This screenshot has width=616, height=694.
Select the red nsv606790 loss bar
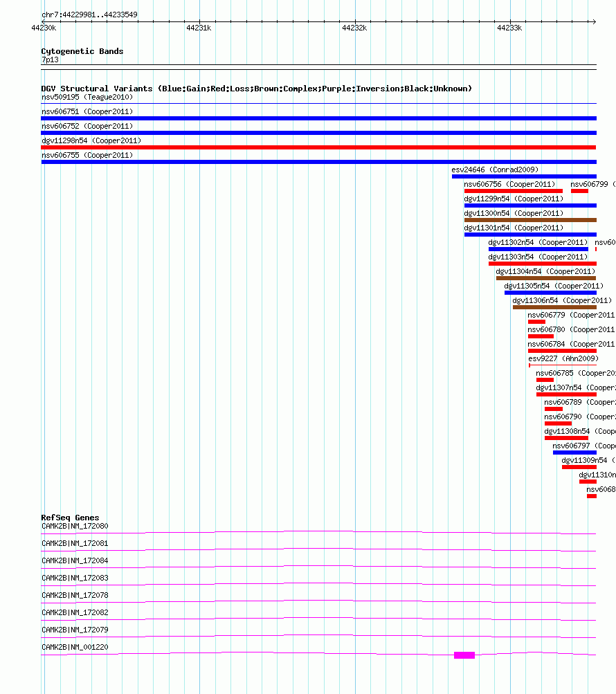click(558, 423)
